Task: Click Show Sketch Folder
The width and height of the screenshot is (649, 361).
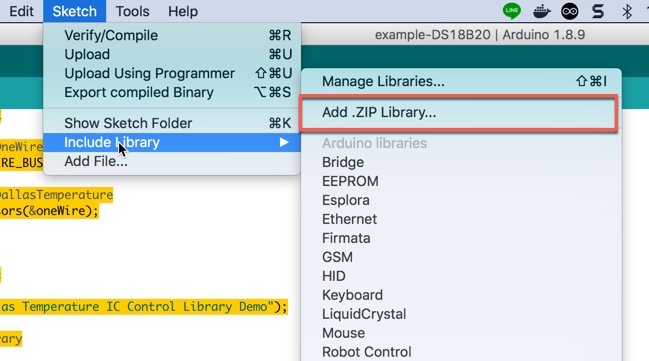Action: (172, 123)
